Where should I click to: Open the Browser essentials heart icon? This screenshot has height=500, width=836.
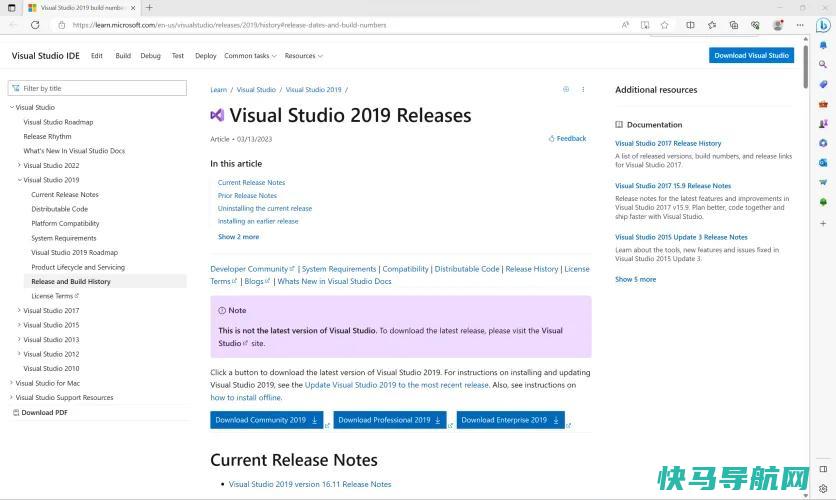click(755, 25)
